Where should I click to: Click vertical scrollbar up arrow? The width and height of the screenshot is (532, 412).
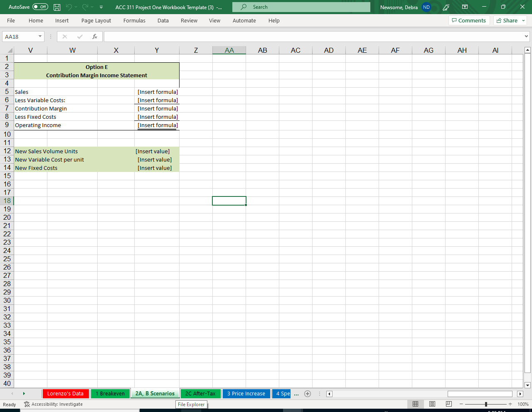[527, 50]
